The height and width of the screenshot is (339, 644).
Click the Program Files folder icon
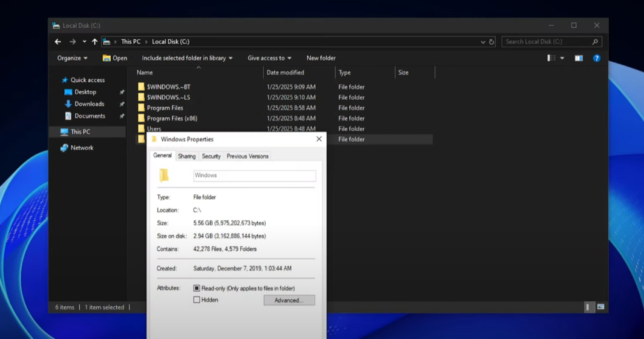(141, 108)
